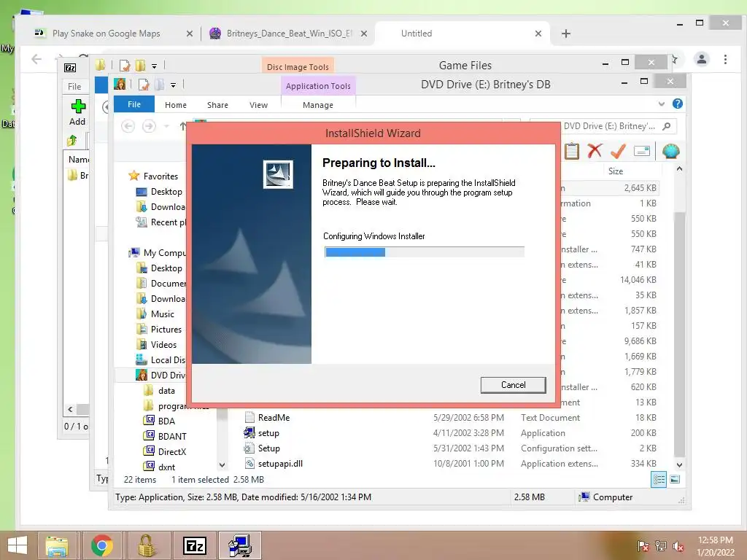Viewport: 747px width, 560px height.
Task: Switch to the Share ribbon tab
Action: tap(217, 105)
